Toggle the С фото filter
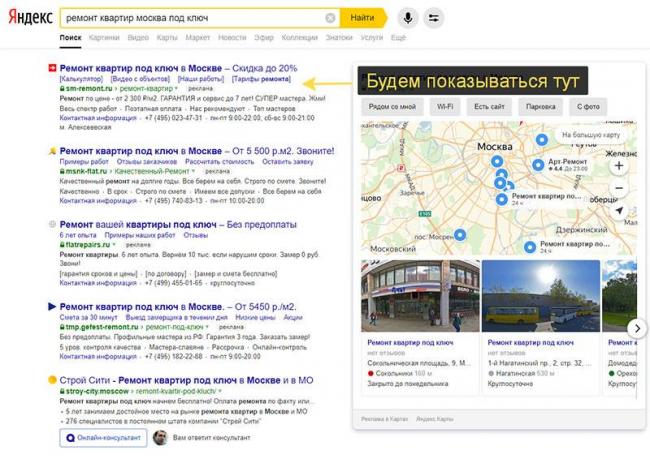Viewport: 650px width, 459px height. (x=588, y=107)
